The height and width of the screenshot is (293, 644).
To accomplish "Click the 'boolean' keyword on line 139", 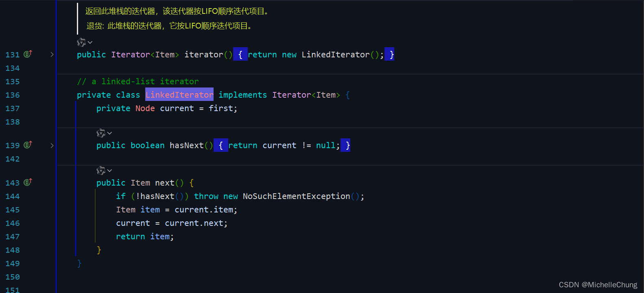I will (x=148, y=145).
